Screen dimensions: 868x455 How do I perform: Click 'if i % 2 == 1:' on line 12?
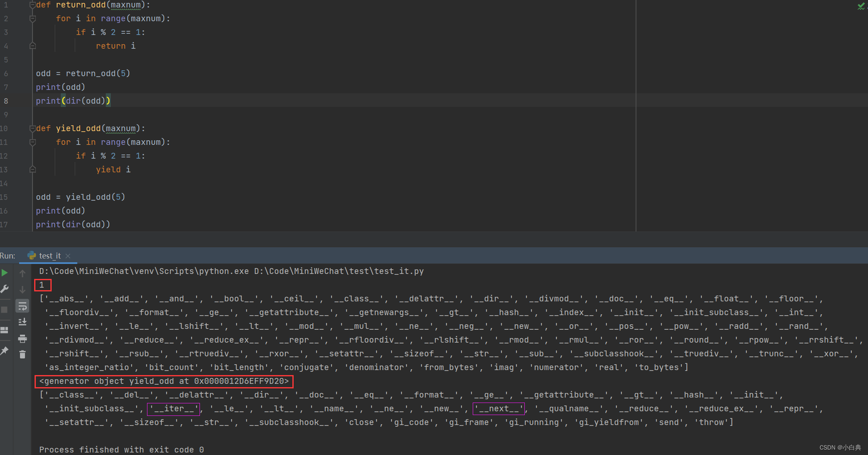[x=110, y=156]
